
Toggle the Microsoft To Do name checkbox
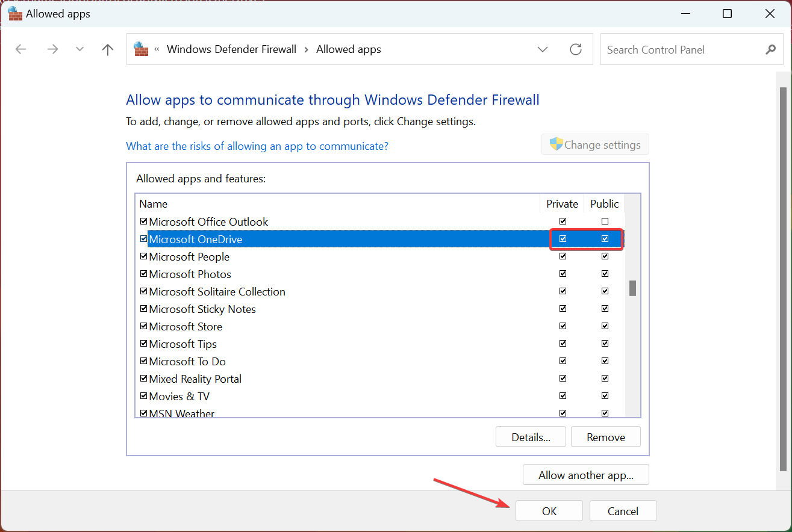tap(143, 361)
